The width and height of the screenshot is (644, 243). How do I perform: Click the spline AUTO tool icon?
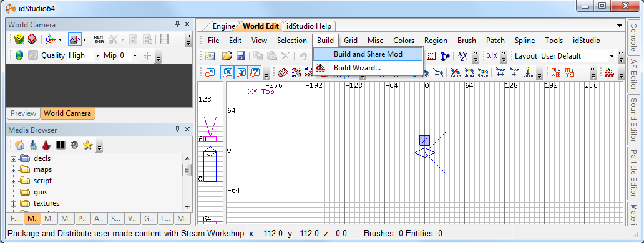527,72
